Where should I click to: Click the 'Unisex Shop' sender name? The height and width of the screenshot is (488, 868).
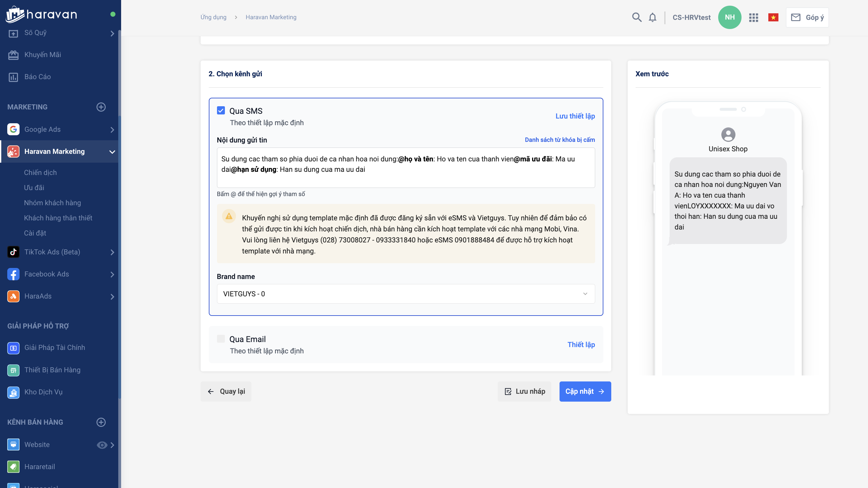[728, 149]
